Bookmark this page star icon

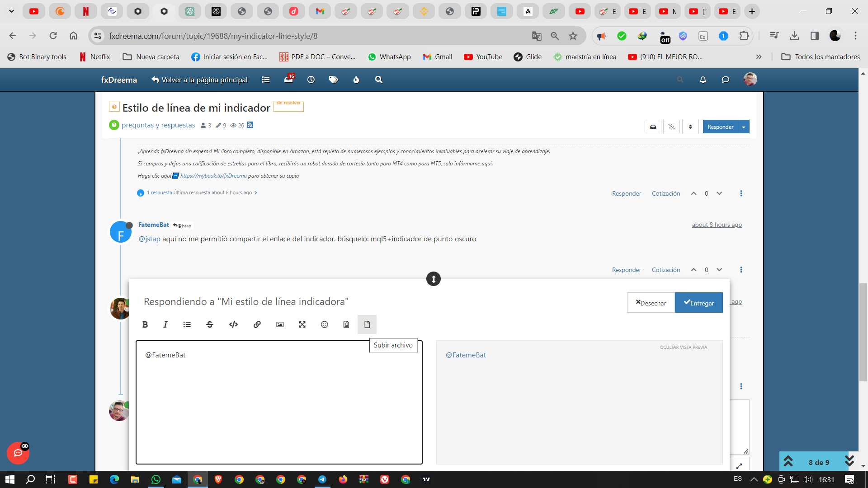point(573,36)
